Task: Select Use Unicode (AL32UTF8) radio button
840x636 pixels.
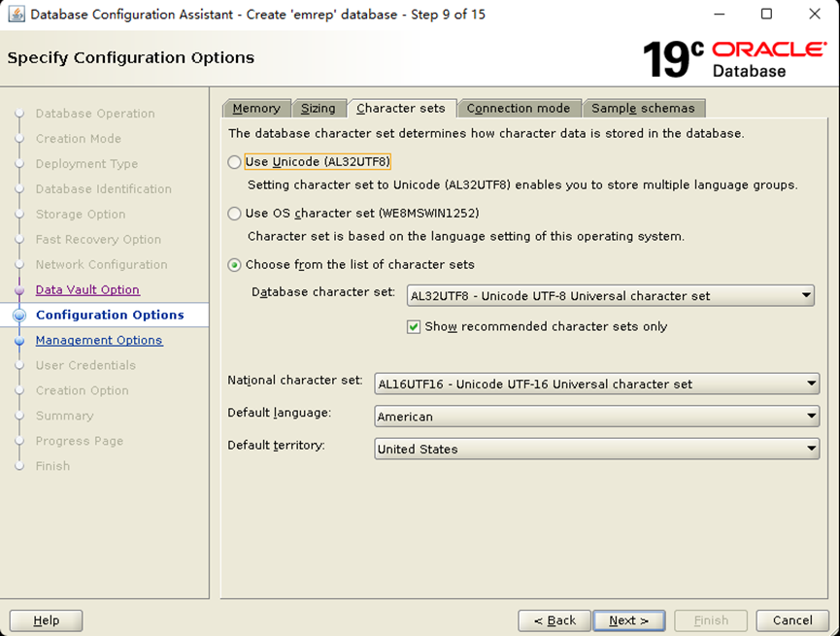Action: (x=234, y=162)
